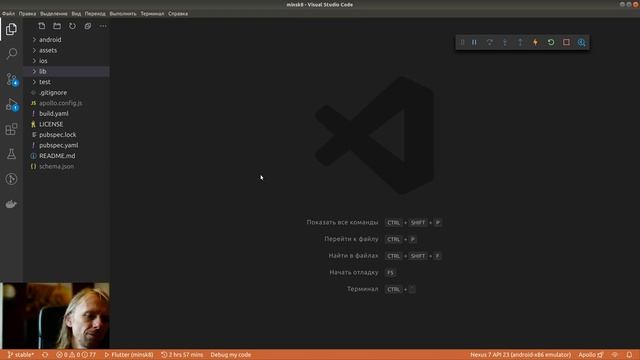The width and height of the screenshot is (640, 360).
Task: Open the Explorer view in activity bar
Action: [11, 29]
